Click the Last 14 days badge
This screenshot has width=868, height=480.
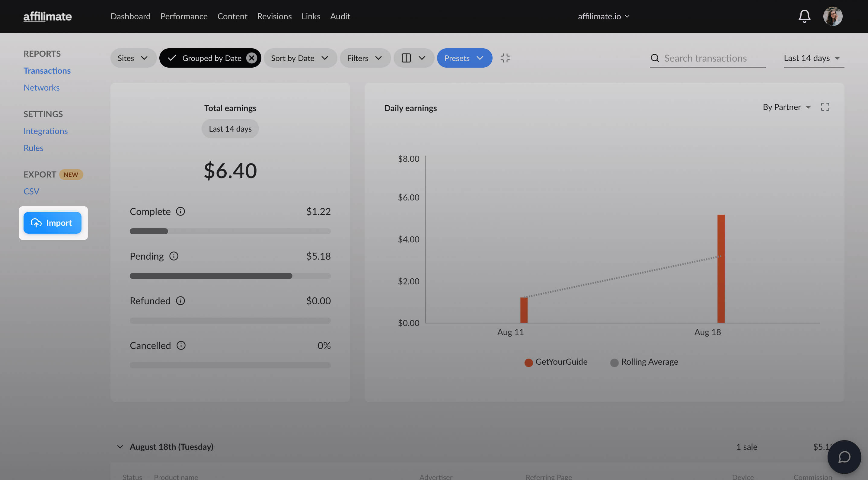[230, 129]
